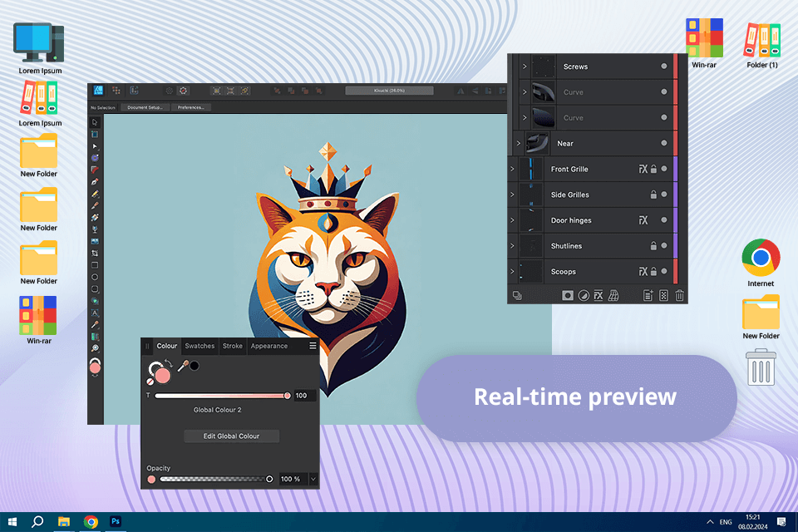Switch to the Swatches tab
This screenshot has width=798, height=532.
[199, 346]
